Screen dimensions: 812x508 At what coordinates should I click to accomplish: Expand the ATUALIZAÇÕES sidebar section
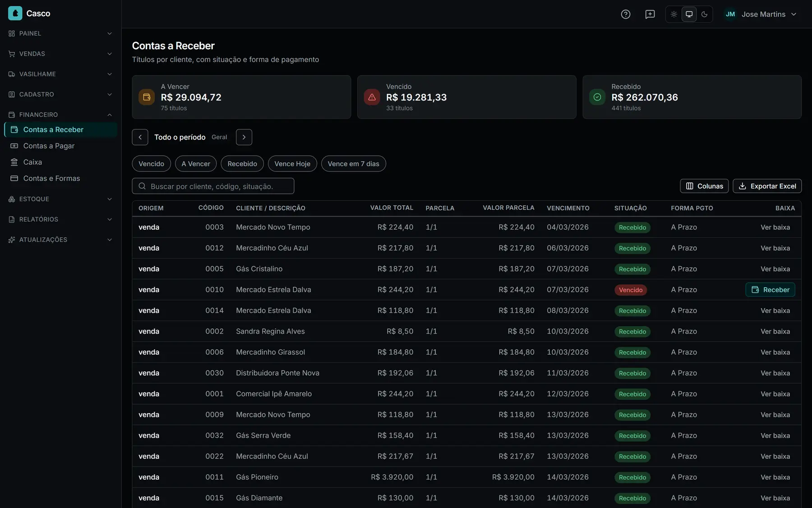(60, 240)
